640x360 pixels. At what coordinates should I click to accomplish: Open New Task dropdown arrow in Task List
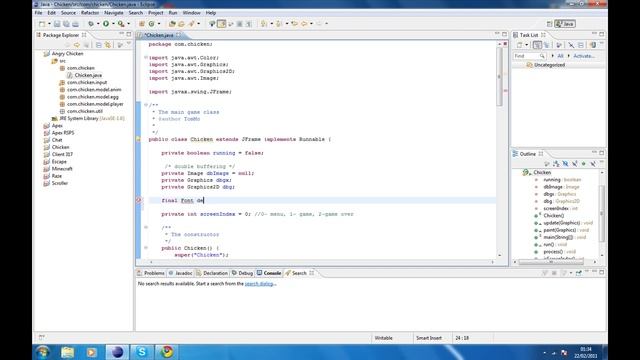click(527, 45)
